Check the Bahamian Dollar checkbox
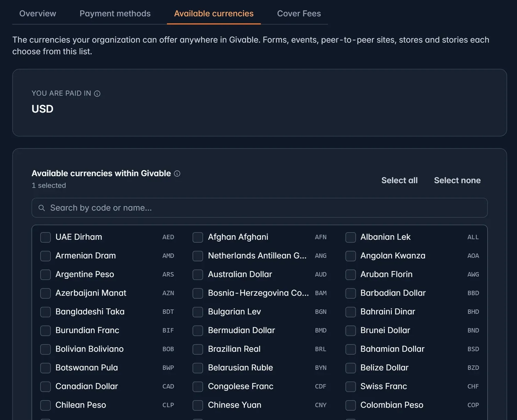 (351, 349)
